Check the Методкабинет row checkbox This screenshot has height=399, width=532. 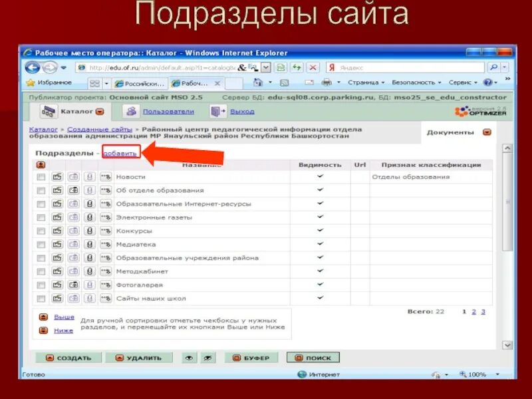coord(41,272)
